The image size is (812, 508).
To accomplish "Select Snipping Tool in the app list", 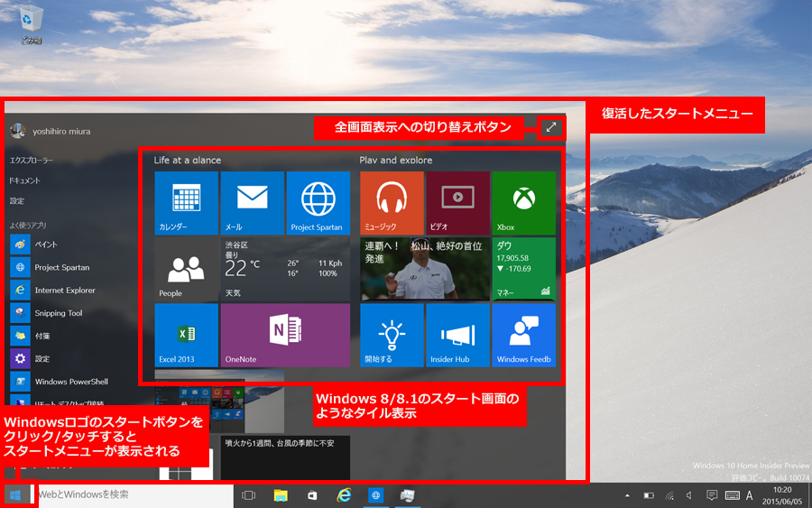I will click(58, 313).
